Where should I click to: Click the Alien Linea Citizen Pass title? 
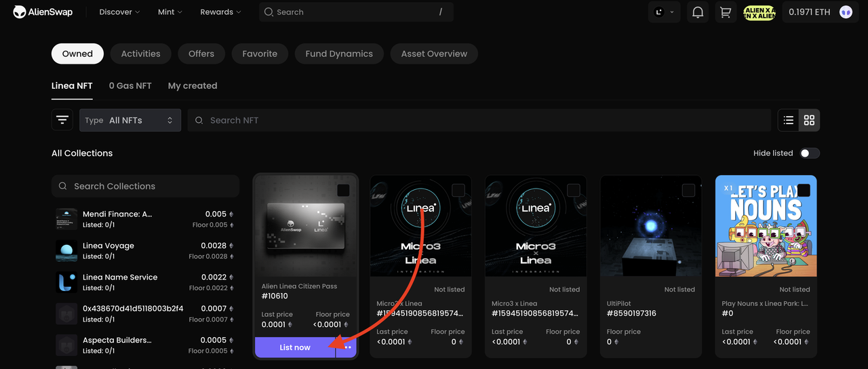[x=299, y=286]
